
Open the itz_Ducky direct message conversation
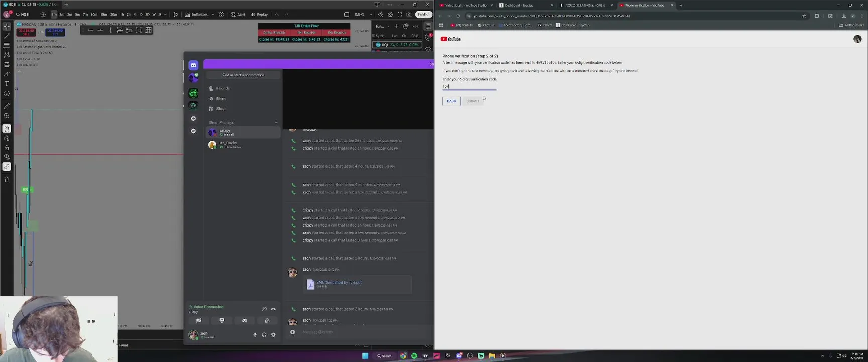[243, 145]
